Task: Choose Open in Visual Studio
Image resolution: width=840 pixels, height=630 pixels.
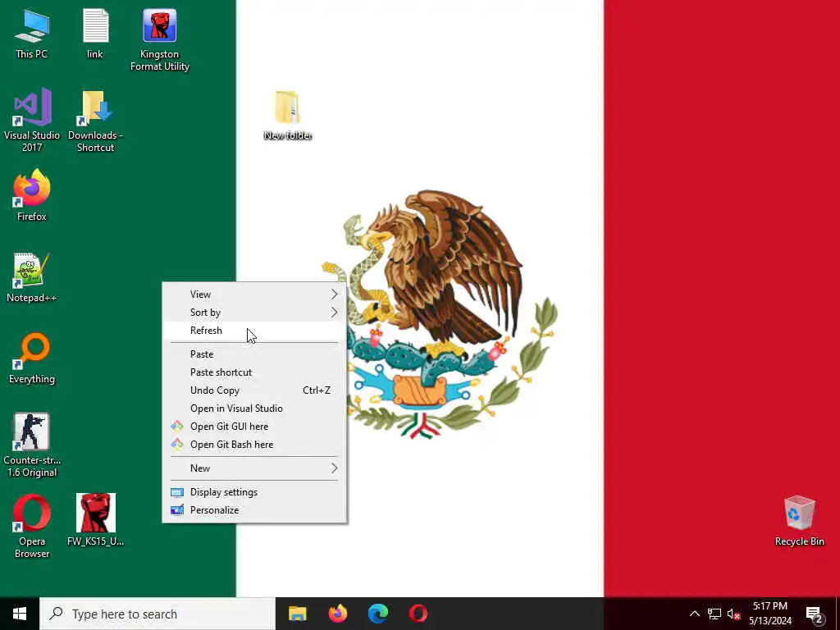Action: pyautogui.click(x=254, y=409)
